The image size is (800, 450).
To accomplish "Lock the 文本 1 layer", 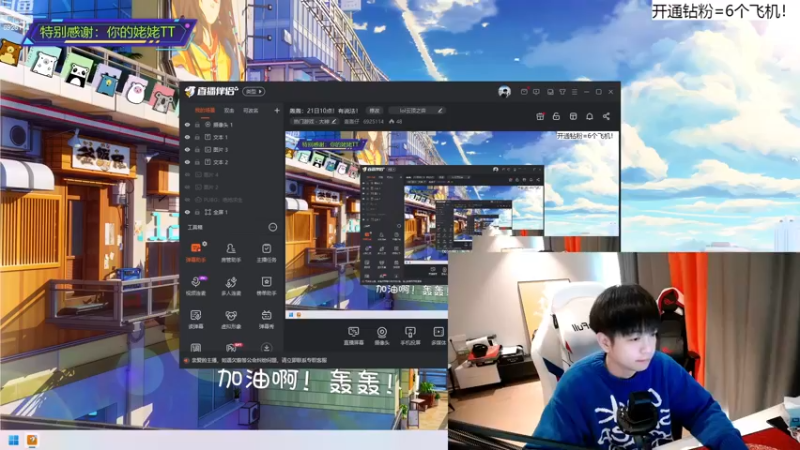I will [197, 137].
